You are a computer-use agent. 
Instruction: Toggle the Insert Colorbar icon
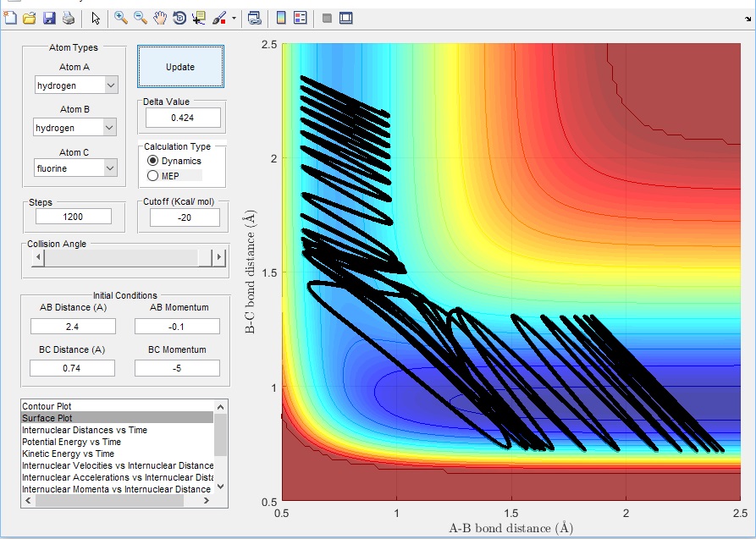(282, 18)
